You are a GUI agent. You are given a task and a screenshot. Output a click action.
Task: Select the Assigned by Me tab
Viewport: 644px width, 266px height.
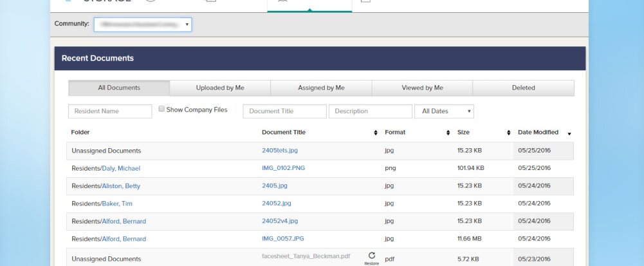321,88
